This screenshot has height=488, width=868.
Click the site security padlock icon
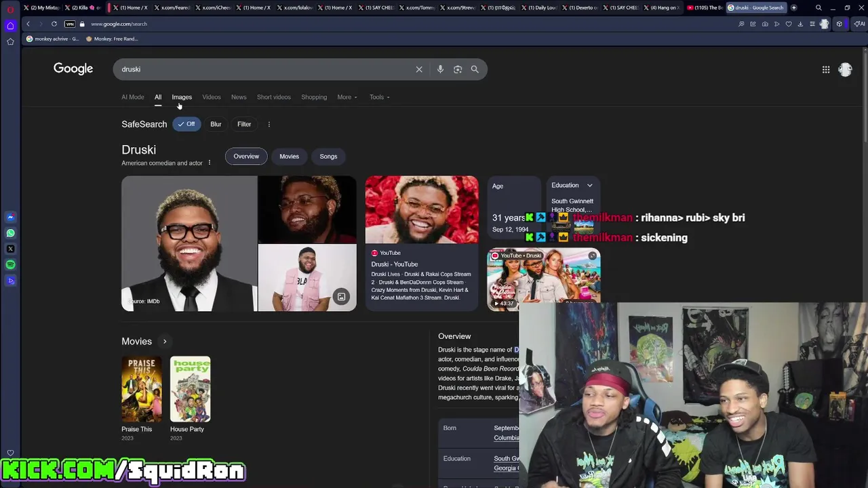click(x=82, y=24)
